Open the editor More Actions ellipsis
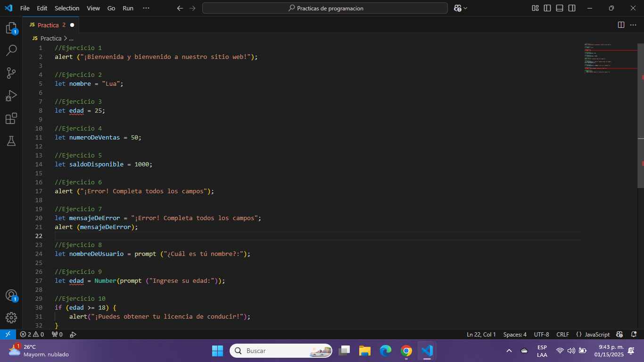The image size is (644, 362). [633, 25]
